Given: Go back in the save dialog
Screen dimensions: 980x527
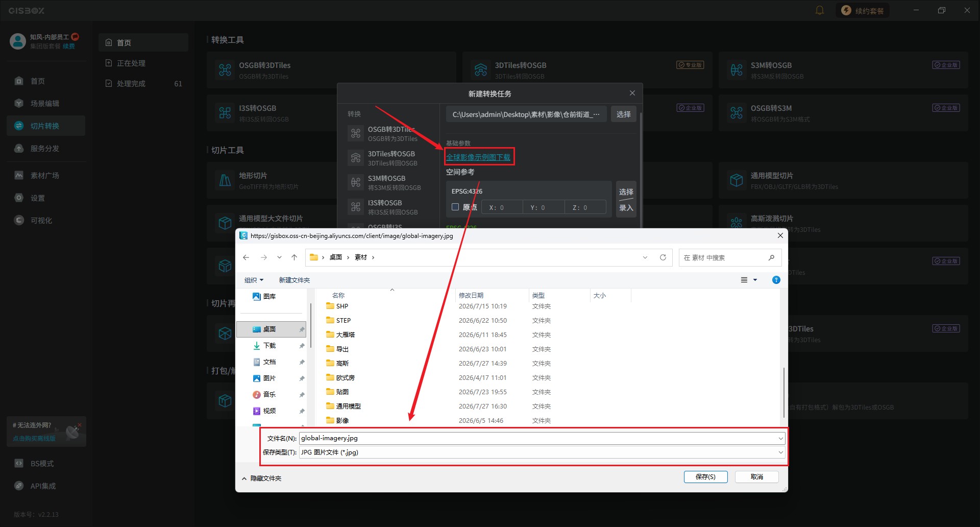Looking at the screenshot, I should (246, 257).
